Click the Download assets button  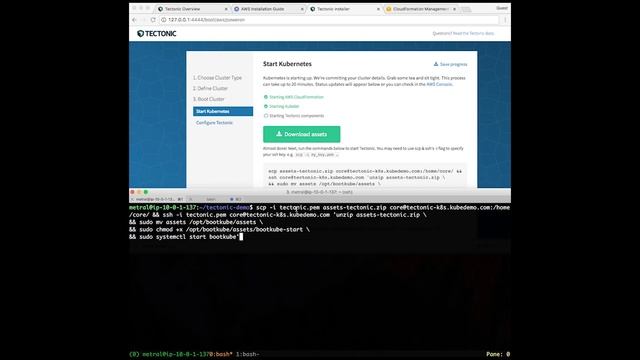[302, 134]
